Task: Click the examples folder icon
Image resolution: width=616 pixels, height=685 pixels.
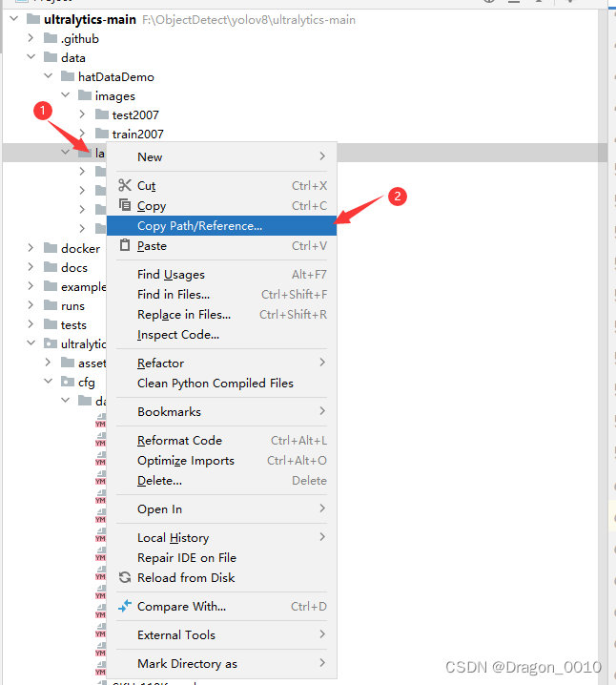Action: tap(51, 286)
